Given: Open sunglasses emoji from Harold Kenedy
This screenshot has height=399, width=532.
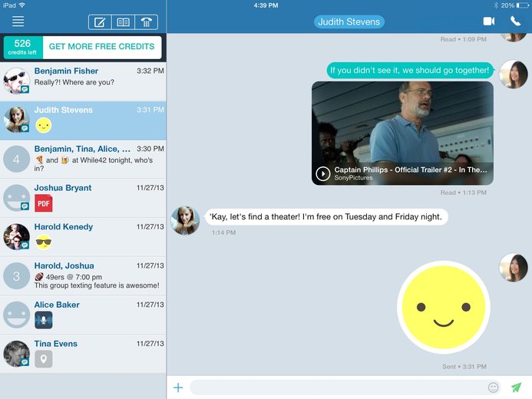Looking at the screenshot, I should (x=44, y=242).
